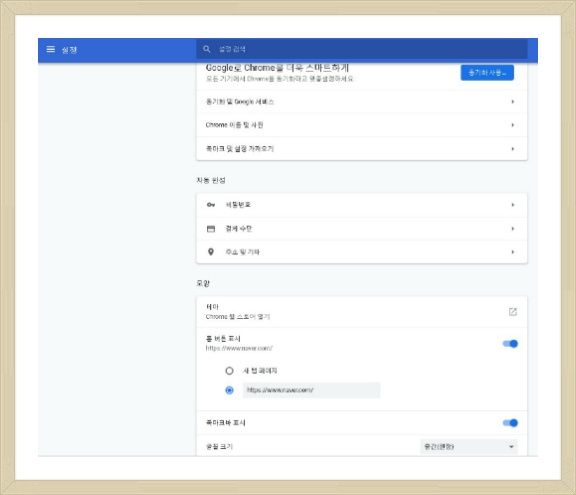Image resolution: width=576 pixels, height=495 pixels.
Task: Click the blue 동기화 사용 button
Action: pos(487,73)
